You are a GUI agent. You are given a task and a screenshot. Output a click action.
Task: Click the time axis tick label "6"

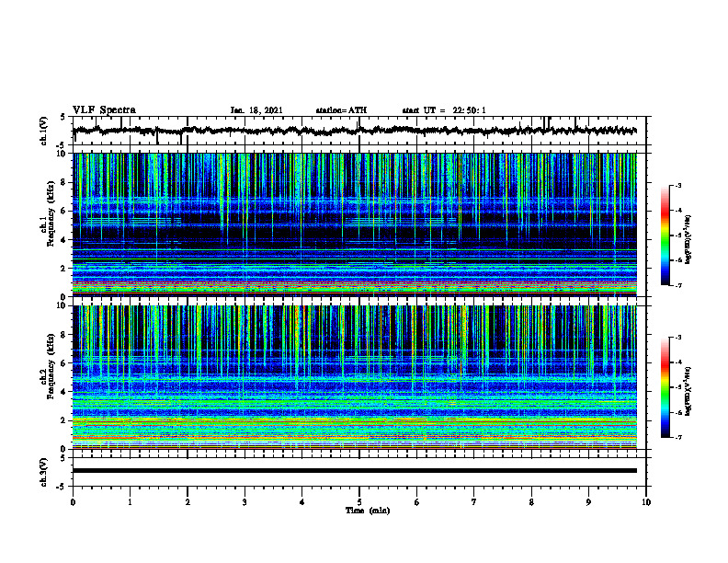[417, 502]
